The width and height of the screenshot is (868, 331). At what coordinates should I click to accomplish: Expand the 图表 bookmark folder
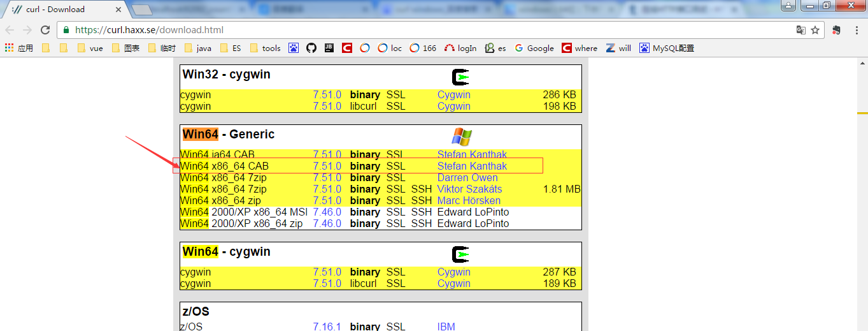pyautogui.click(x=125, y=48)
